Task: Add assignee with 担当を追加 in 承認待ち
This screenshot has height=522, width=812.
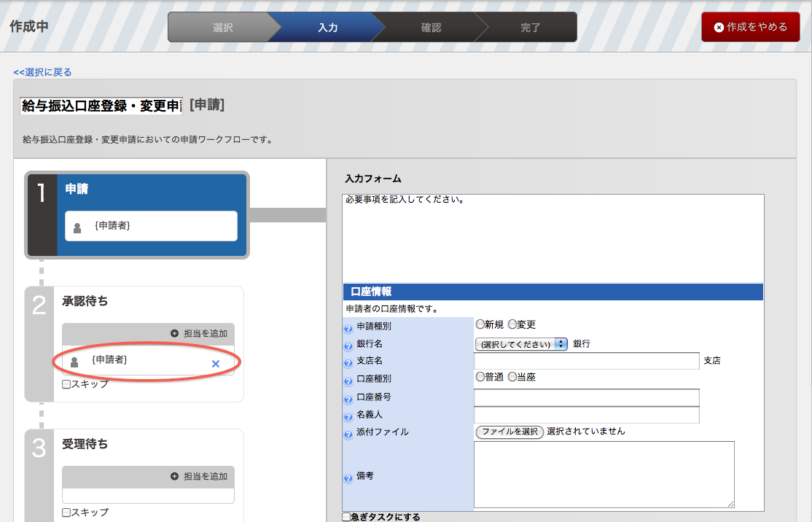Action: (200, 333)
